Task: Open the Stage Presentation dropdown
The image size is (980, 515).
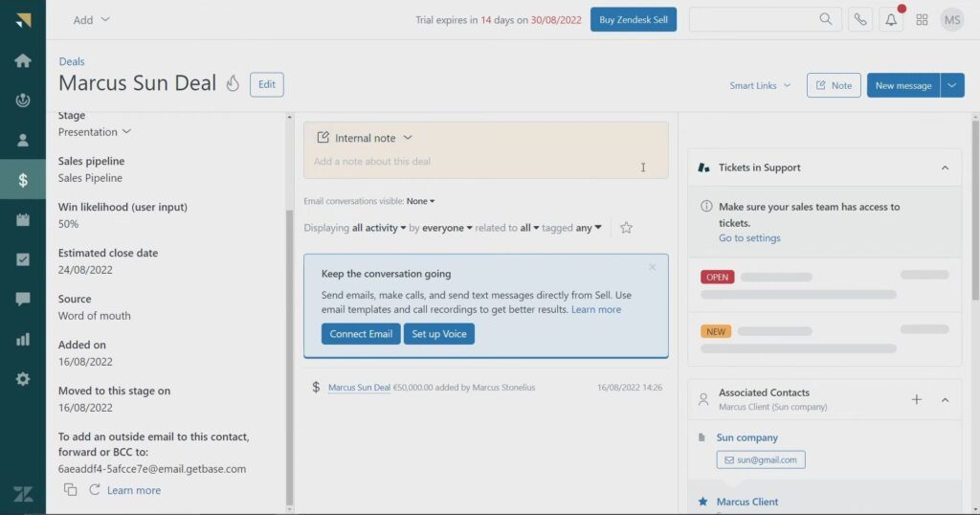Action: click(x=95, y=132)
